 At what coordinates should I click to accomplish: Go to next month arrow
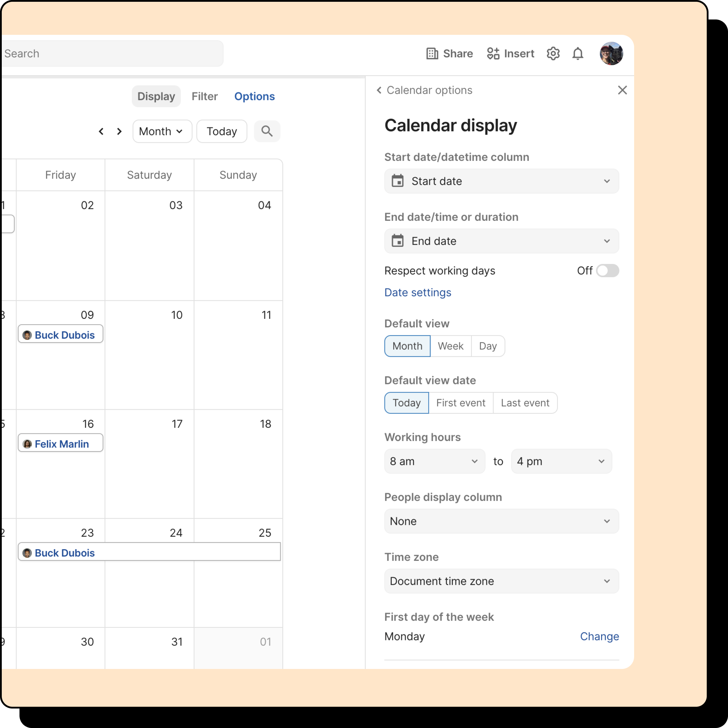(x=120, y=131)
